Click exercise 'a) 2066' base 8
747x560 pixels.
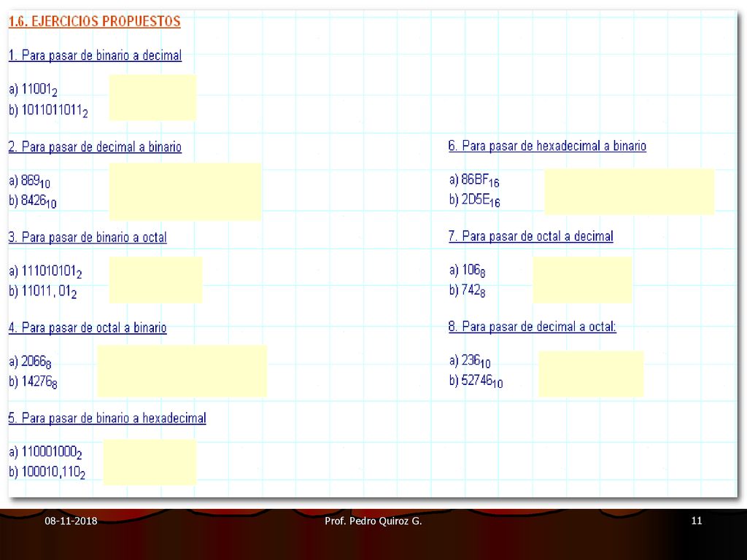pyautogui.click(x=30, y=362)
